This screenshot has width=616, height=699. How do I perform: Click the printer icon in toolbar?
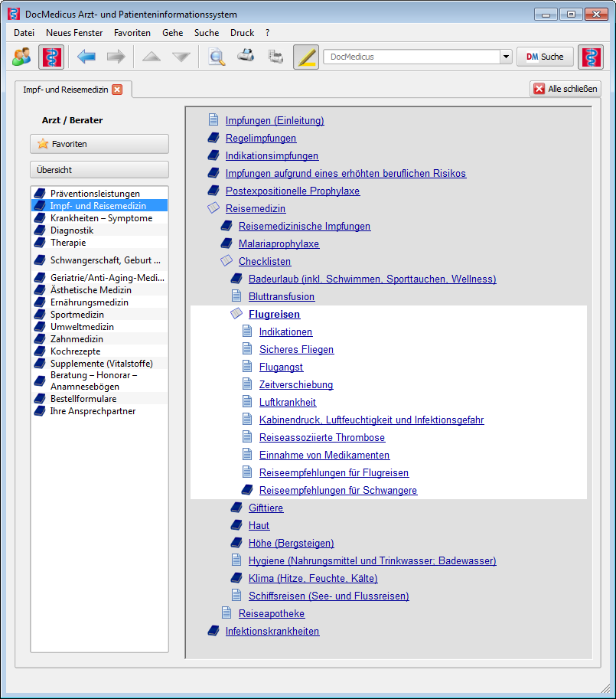246,56
